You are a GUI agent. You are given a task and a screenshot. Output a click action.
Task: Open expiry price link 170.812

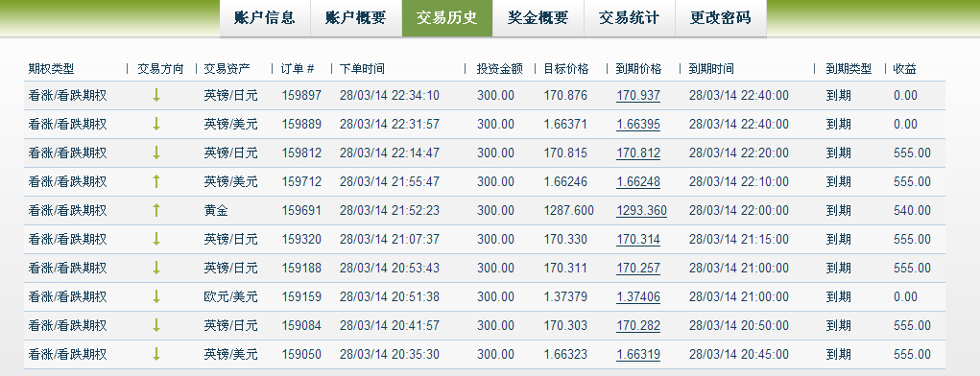tap(638, 153)
